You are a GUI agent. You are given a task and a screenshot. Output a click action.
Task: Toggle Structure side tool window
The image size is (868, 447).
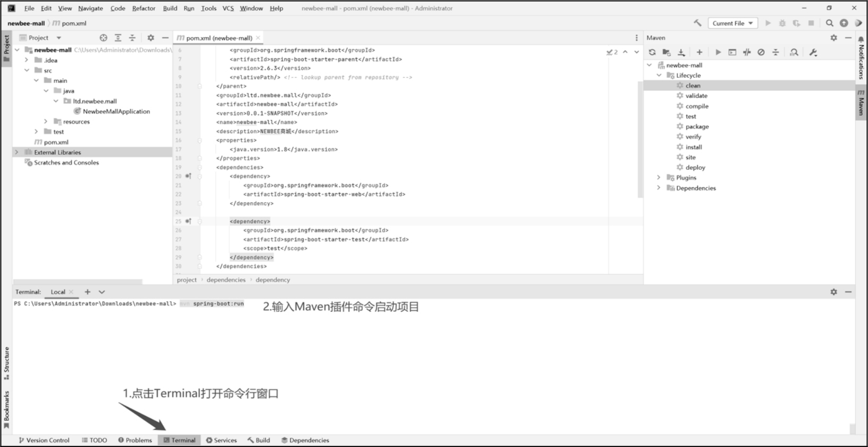point(6,363)
